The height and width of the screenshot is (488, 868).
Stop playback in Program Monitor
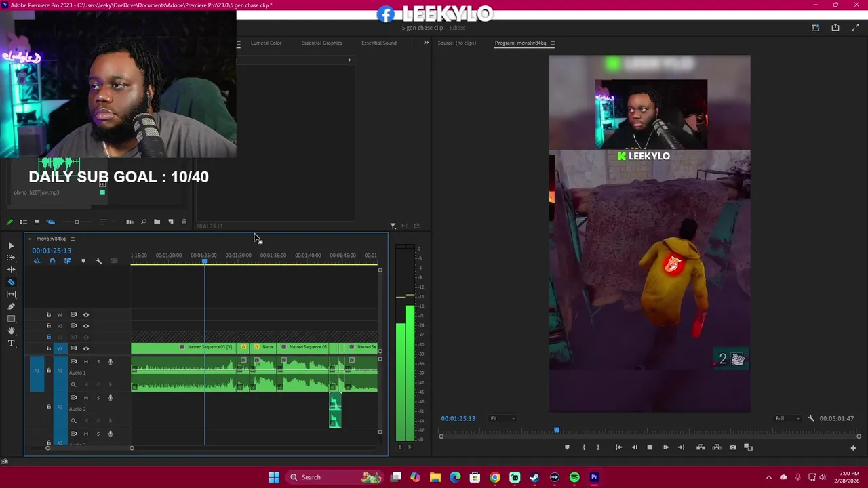pos(650,447)
